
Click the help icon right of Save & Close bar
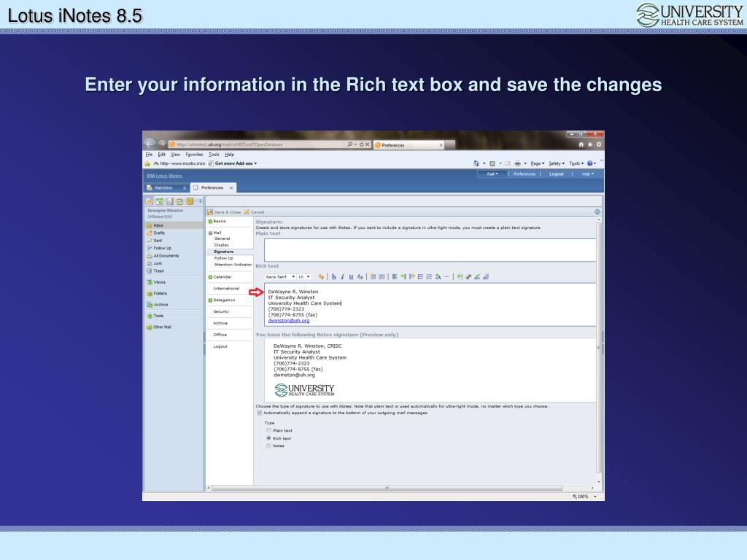(x=597, y=212)
